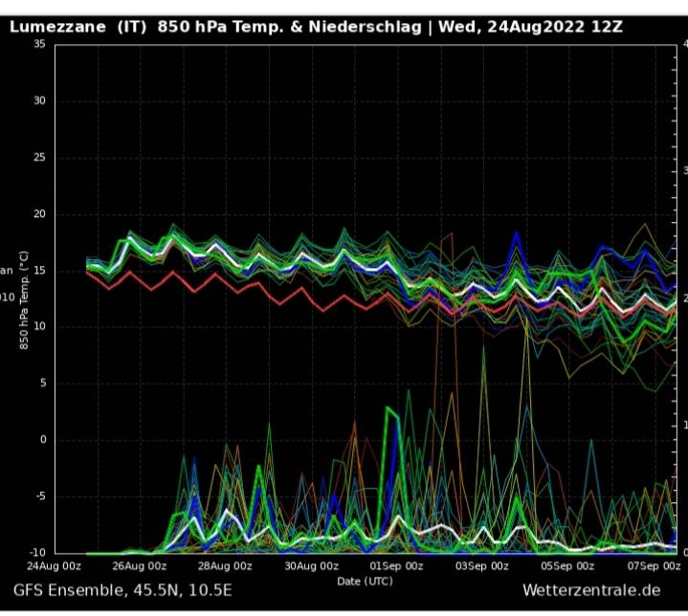Select the 01Sep 00z x-axis tick label
688x616 pixels.
[x=398, y=566]
